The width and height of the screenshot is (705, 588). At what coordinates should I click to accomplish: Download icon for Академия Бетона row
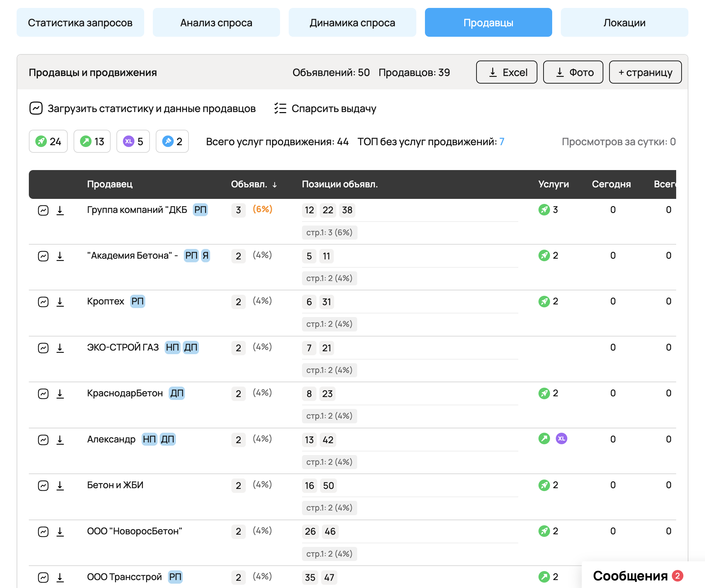[x=60, y=256]
